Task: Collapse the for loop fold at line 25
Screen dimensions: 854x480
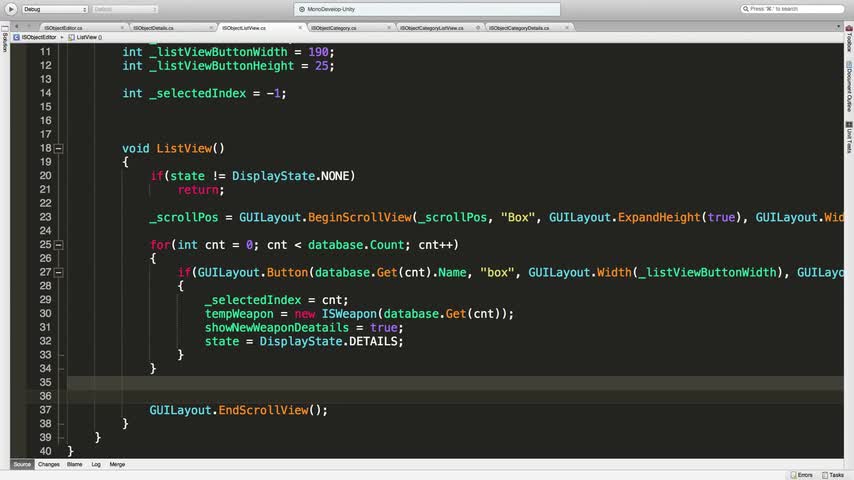Action: tap(59, 245)
